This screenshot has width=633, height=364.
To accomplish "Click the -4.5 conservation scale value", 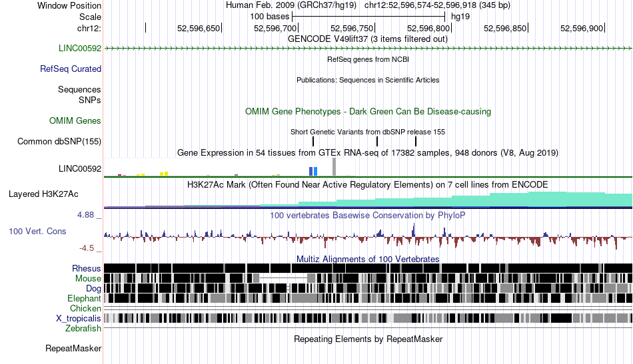I will [x=87, y=248].
